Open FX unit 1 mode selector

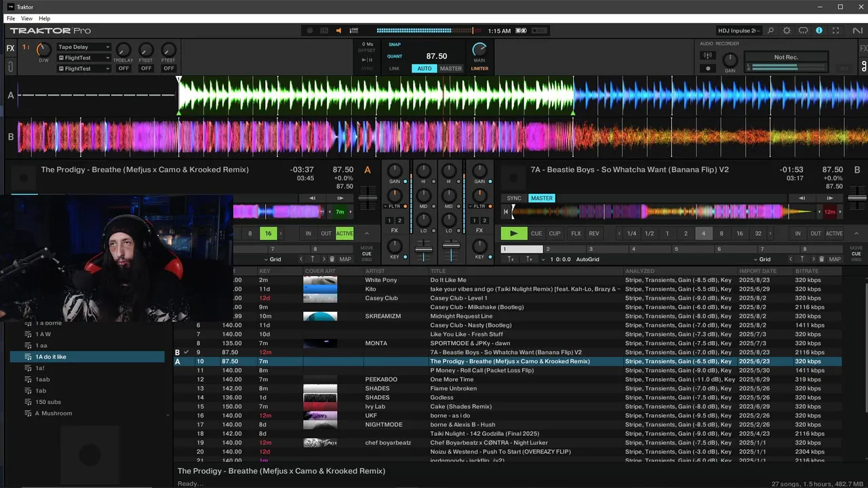[x=26, y=47]
